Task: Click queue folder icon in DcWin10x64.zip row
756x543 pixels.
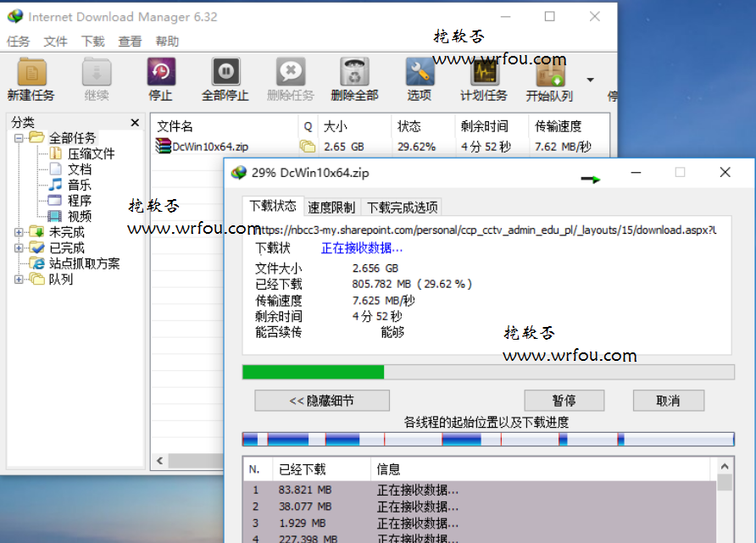Action: coord(308,146)
